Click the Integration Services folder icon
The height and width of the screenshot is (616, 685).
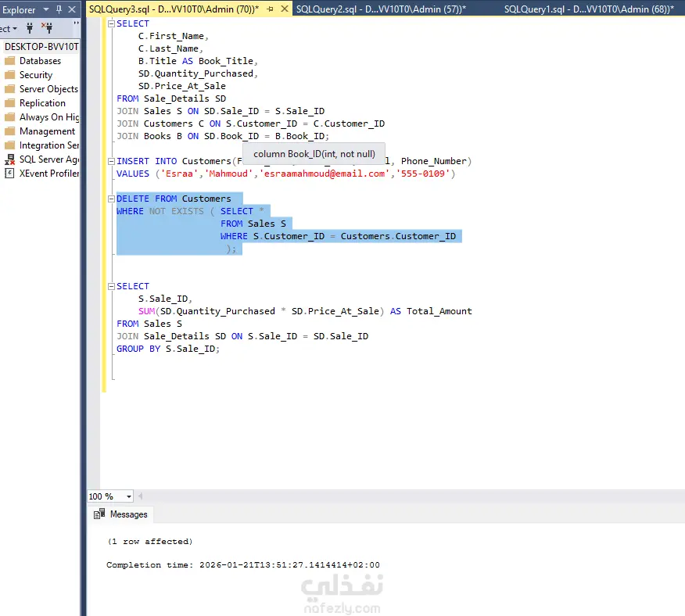[9, 145]
